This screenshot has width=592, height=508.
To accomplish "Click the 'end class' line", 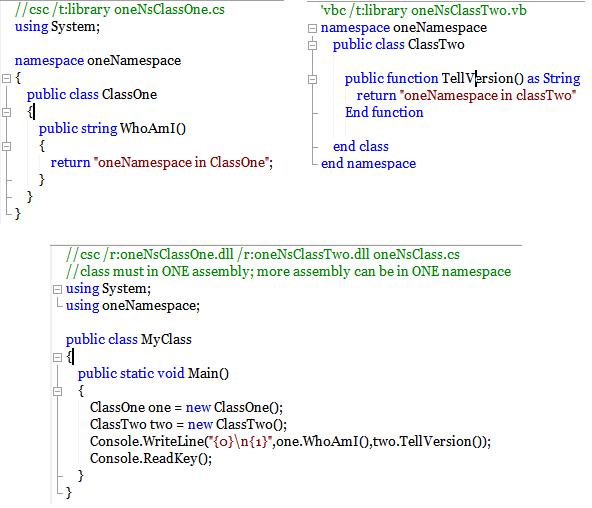I will (361, 146).
